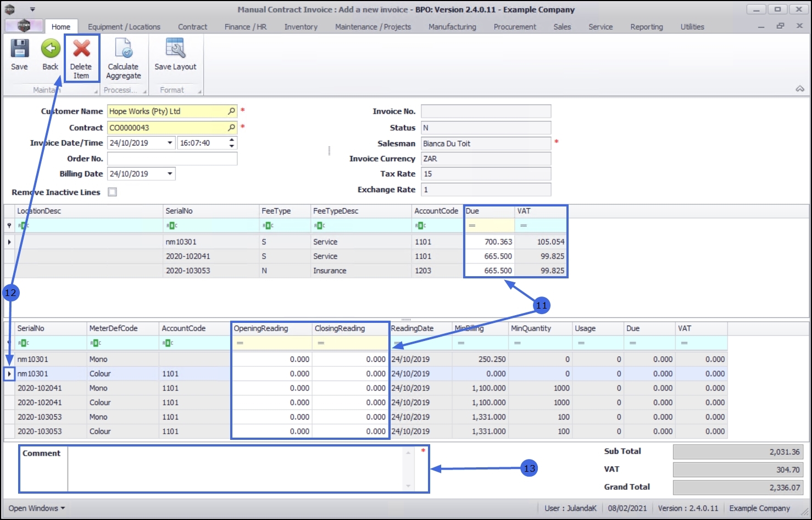
Task: Open the Inventory ribbon tab
Action: pos(301,27)
